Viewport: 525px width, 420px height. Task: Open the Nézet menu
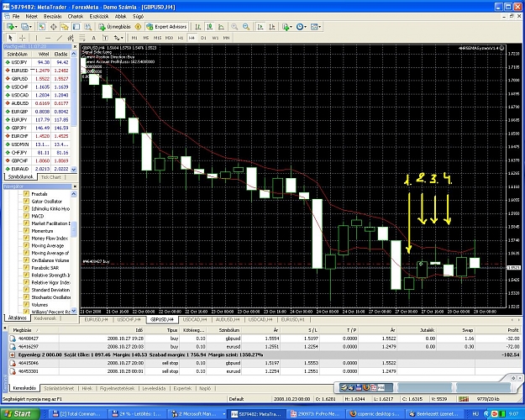pos(32,16)
